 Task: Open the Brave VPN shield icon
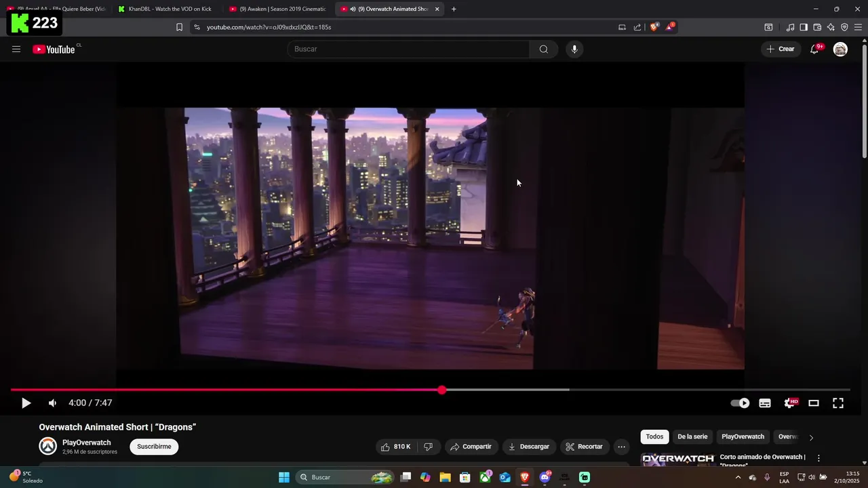tap(844, 27)
